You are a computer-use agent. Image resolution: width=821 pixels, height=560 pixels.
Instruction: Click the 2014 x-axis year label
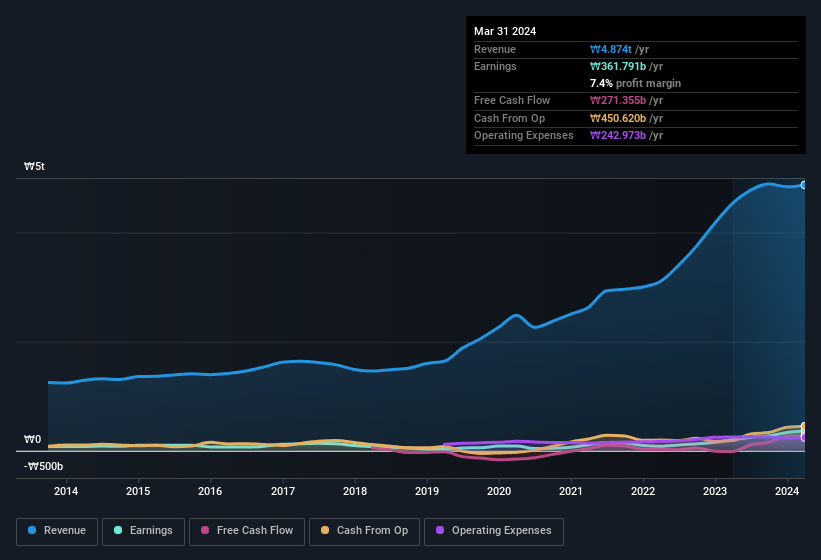(x=66, y=491)
